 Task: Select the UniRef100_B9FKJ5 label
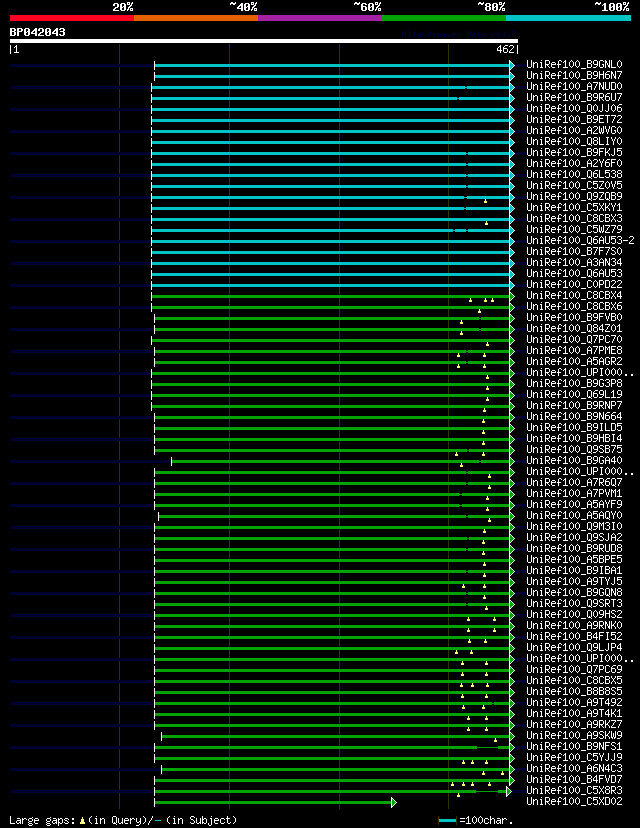tap(574, 153)
